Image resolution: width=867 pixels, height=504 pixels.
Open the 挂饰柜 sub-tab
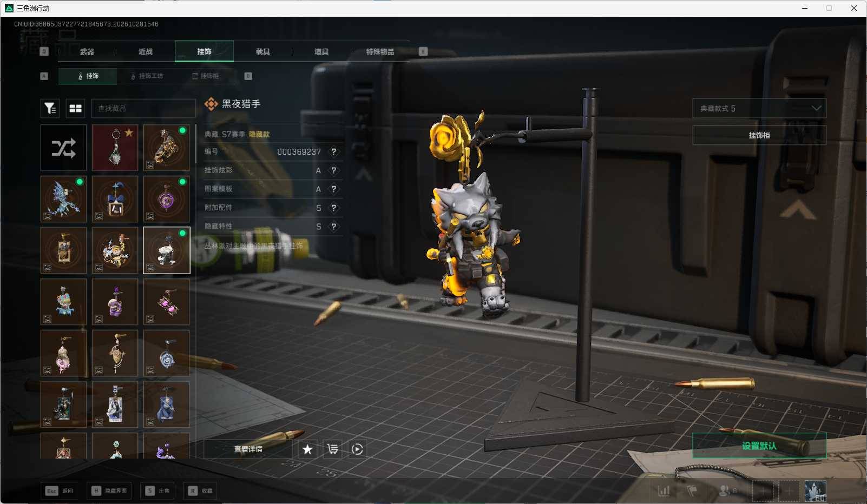tap(206, 76)
